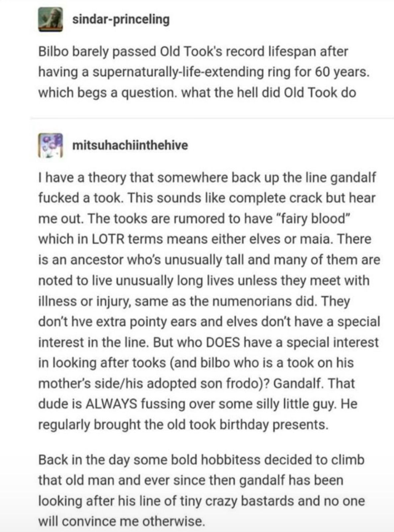Click the line beginning "I have a theory"
Viewport: 394px width, 532px height.
[207, 177]
